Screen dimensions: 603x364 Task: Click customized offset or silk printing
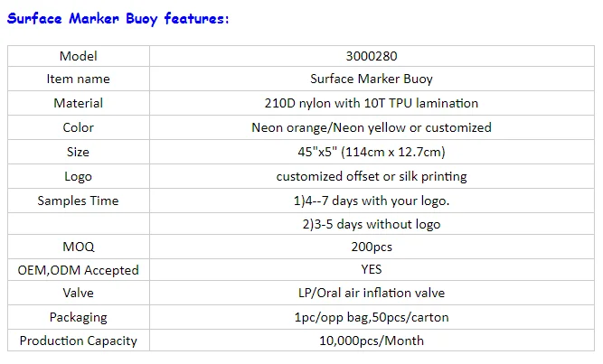371,176
